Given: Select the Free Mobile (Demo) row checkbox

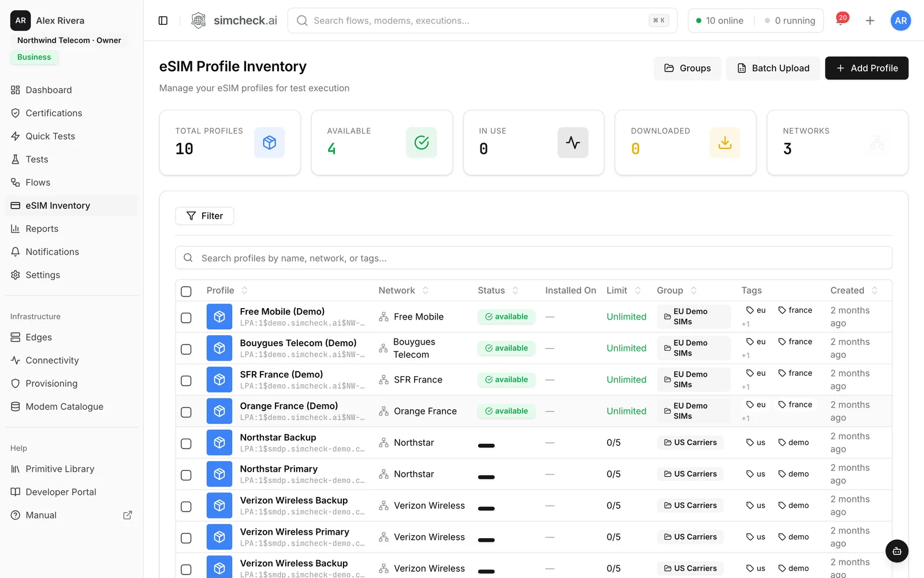Looking at the screenshot, I should tap(186, 318).
